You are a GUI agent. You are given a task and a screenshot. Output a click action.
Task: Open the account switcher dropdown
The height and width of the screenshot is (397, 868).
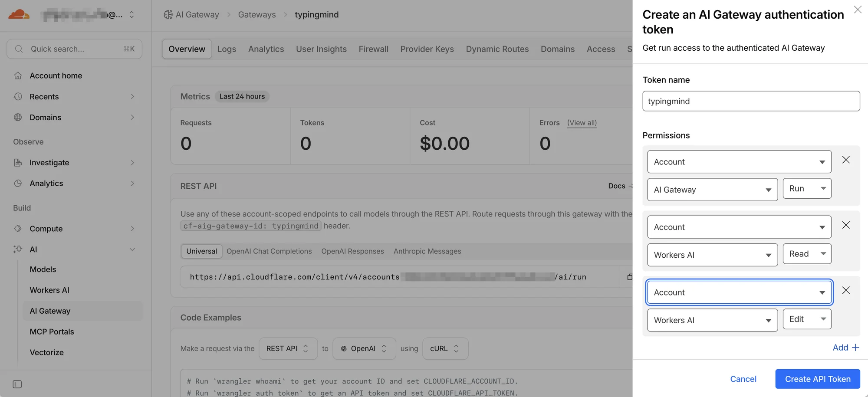point(132,15)
